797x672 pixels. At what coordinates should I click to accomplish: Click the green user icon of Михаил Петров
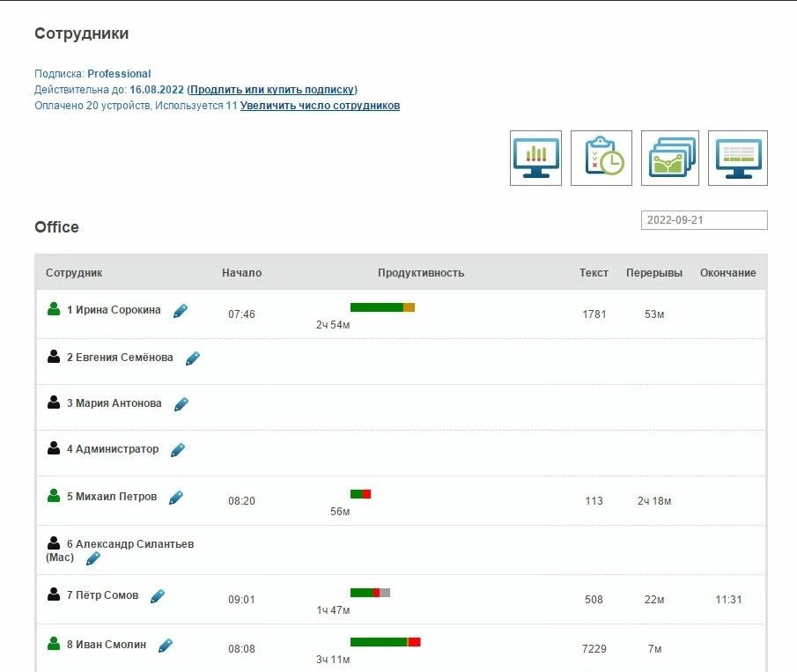[x=54, y=497]
